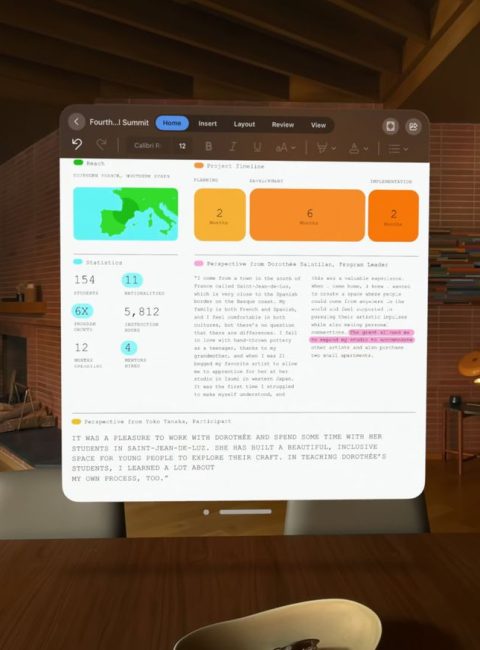The width and height of the screenshot is (480, 650).
Task: Open the View tab
Action: point(318,125)
